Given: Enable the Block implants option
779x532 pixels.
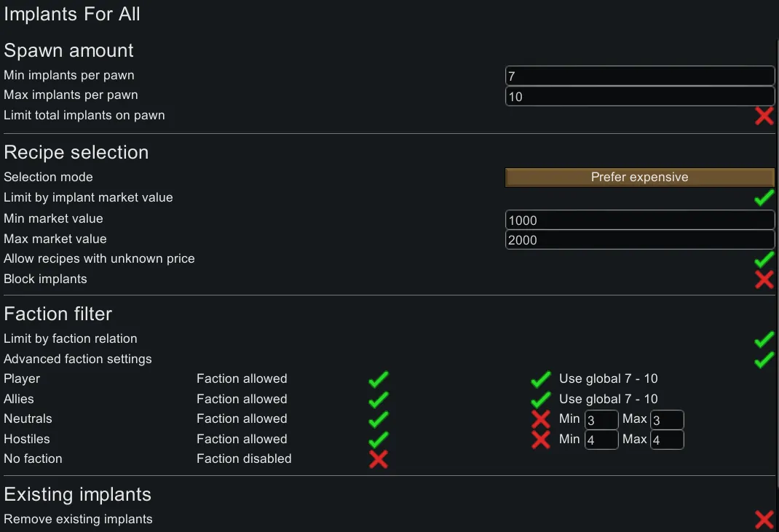Looking at the screenshot, I should [x=764, y=279].
